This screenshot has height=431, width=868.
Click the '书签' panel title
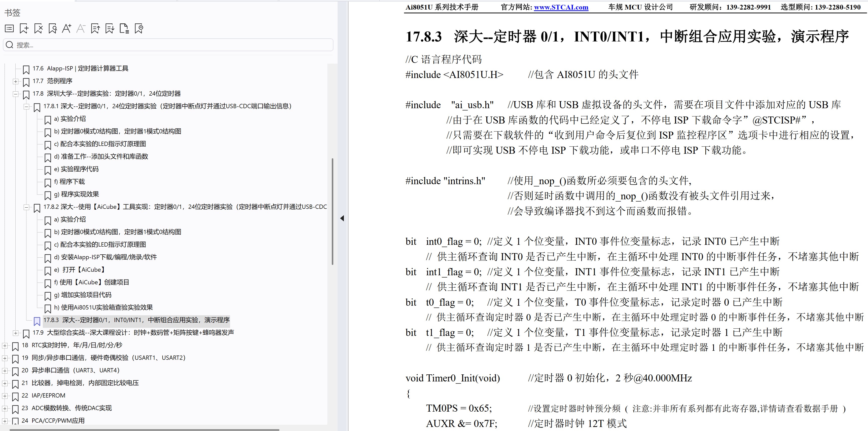13,13
